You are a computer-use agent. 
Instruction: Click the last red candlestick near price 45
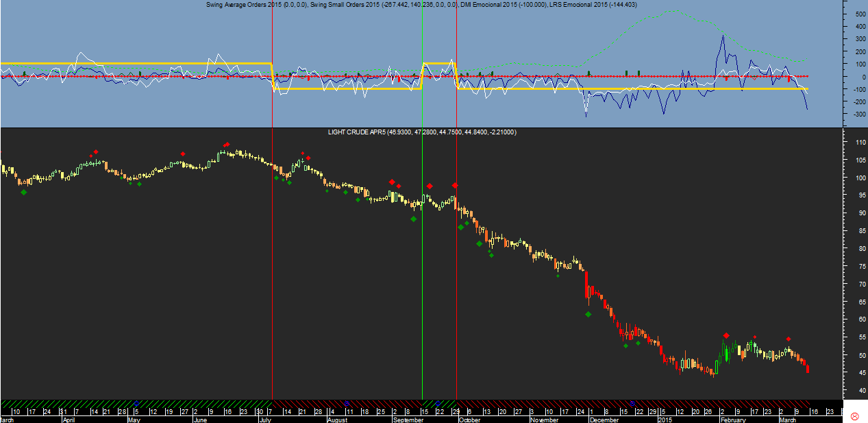[808, 369]
